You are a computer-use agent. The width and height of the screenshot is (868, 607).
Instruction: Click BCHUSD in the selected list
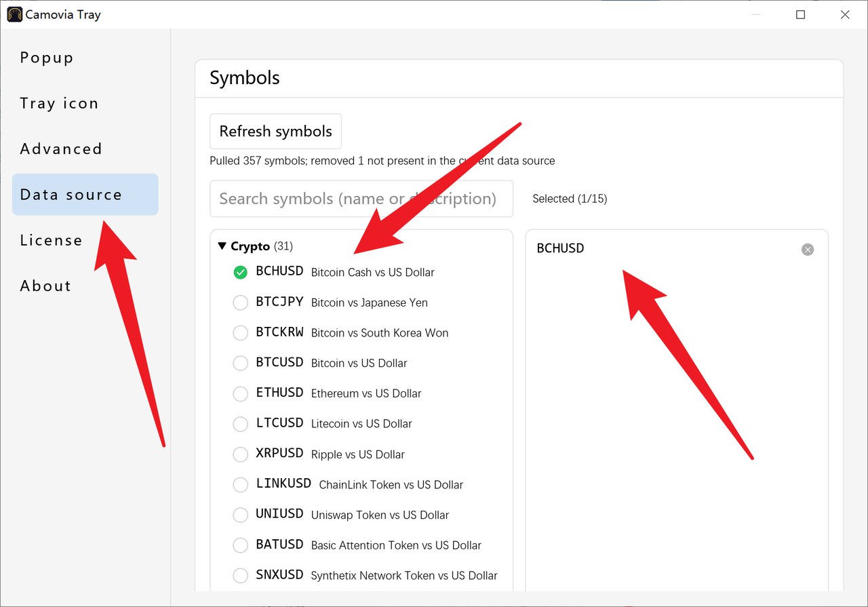pos(560,248)
